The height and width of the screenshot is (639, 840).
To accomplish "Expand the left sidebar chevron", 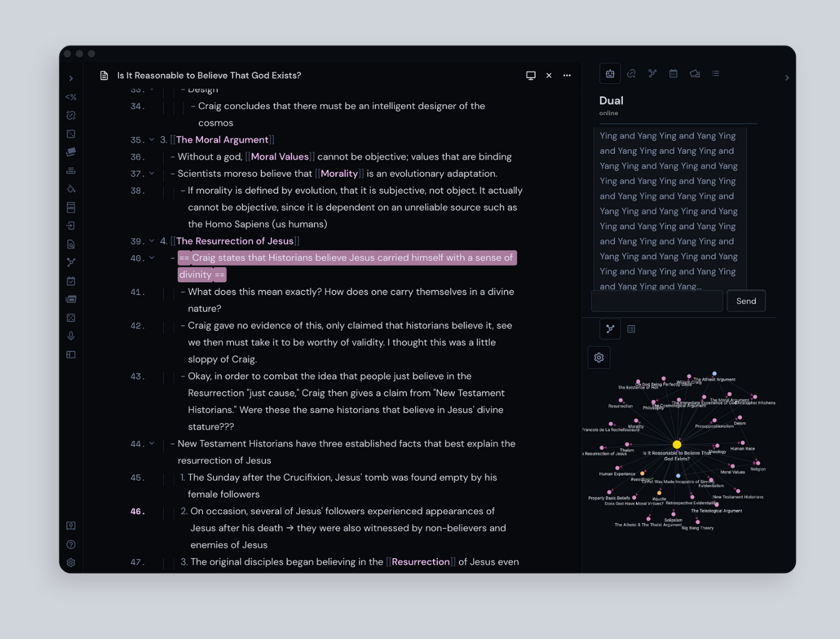I will click(x=71, y=79).
